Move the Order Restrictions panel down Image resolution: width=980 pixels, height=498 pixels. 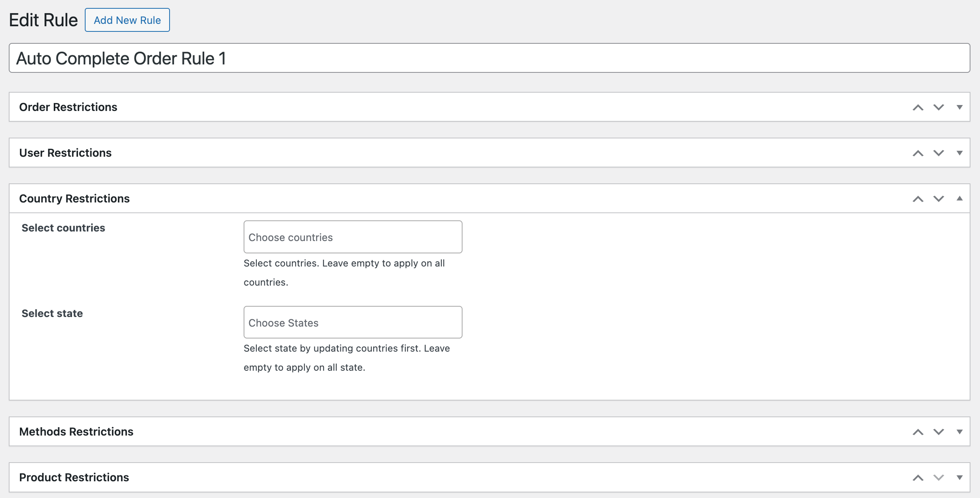click(x=938, y=107)
